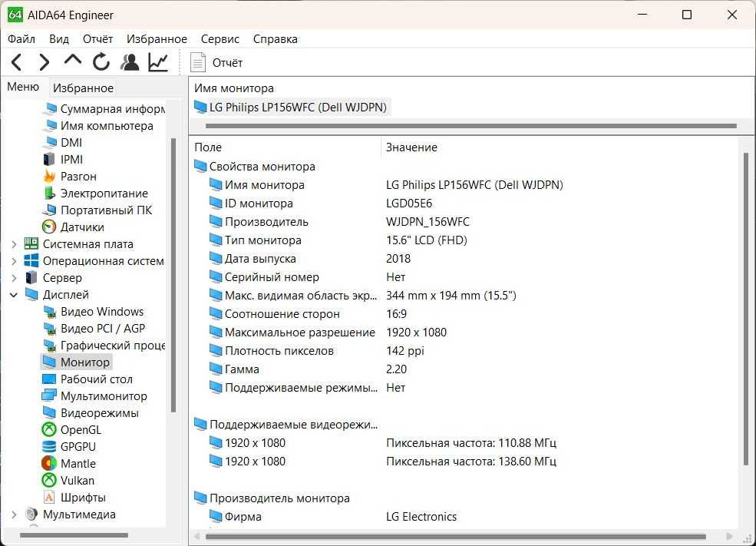Collapse the Дисплей tree node
756x546 pixels.
click(14, 295)
